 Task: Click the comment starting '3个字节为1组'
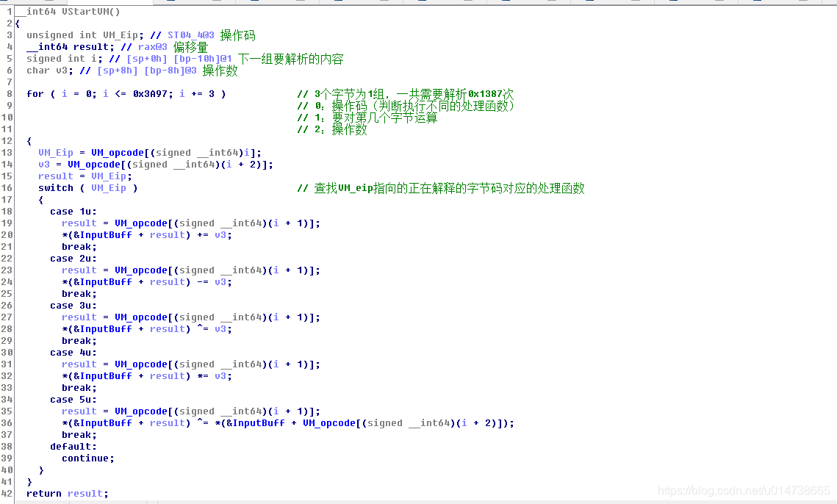click(406, 94)
